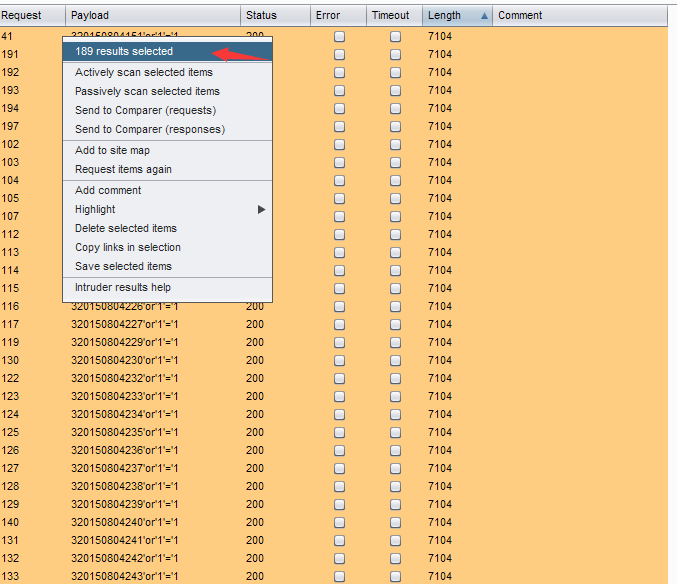Click request number 105 cell
The height and width of the screenshot is (584, 677).
tap(10, 198)
